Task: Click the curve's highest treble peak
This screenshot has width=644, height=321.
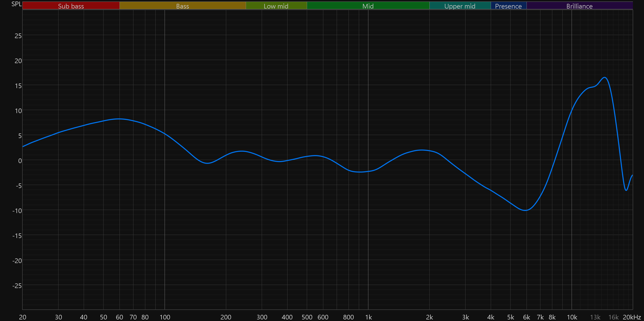Action: click(605, 77)
